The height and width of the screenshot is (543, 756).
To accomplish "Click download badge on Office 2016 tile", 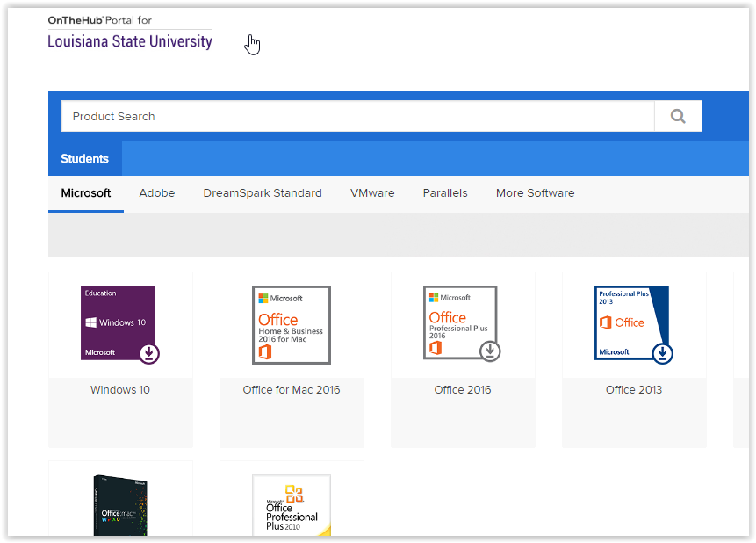I will 490,351.
